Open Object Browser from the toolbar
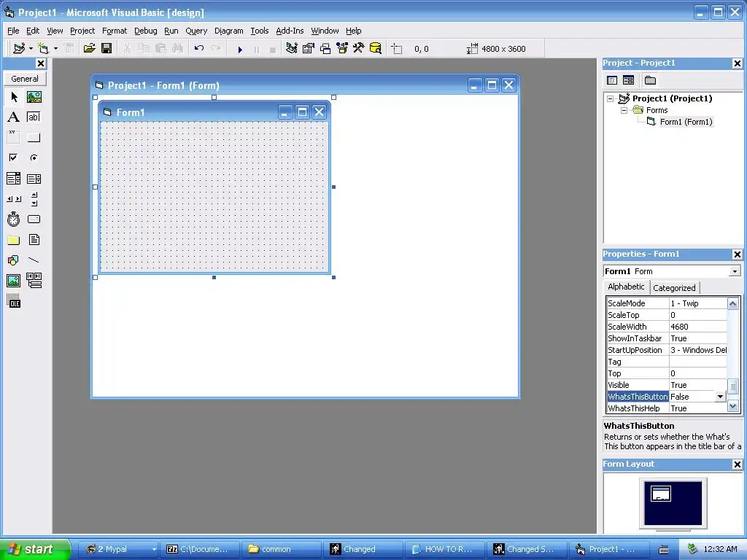Screen dimensions: 747x560 click(x=342, y=49)
